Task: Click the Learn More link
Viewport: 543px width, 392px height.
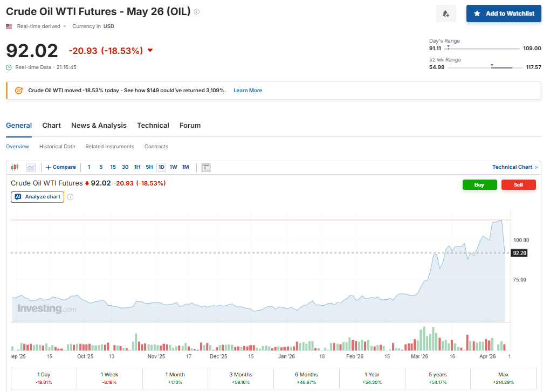Action: 248,91
